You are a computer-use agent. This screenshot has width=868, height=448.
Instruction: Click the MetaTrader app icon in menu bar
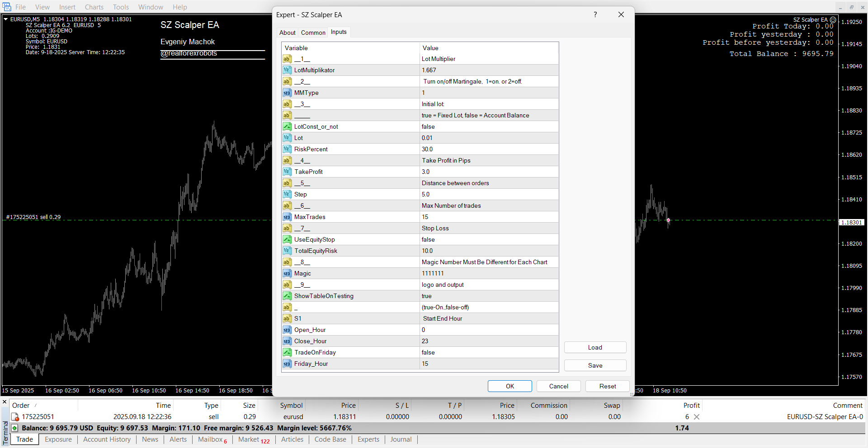pyautogui.click(x=7, y=7)
